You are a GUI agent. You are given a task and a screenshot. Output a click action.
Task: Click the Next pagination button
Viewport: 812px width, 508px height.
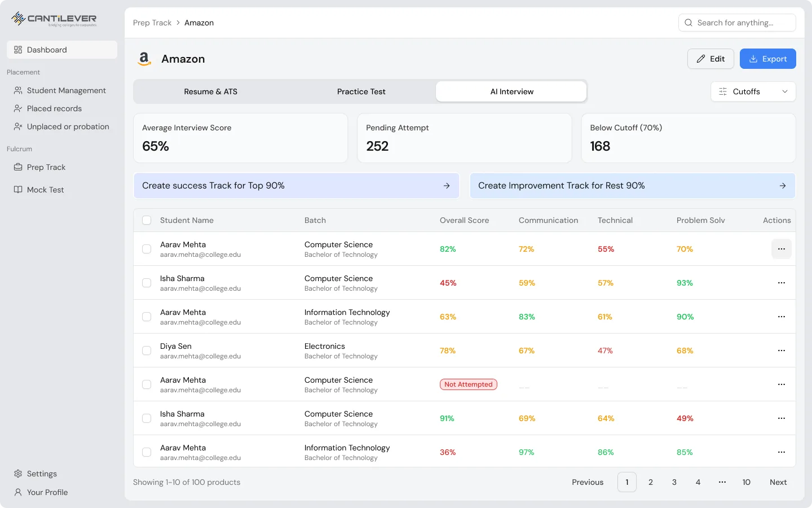coord(778,482)
